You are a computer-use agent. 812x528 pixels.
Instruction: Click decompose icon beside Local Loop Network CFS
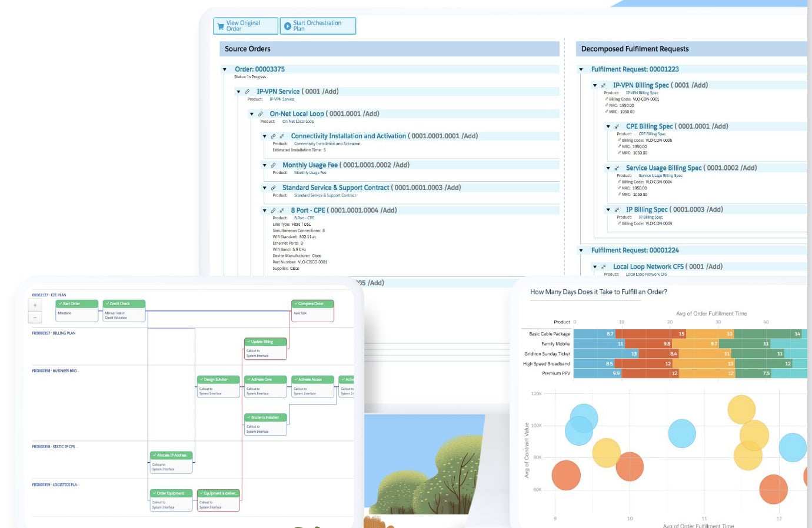tap(604, 267)
